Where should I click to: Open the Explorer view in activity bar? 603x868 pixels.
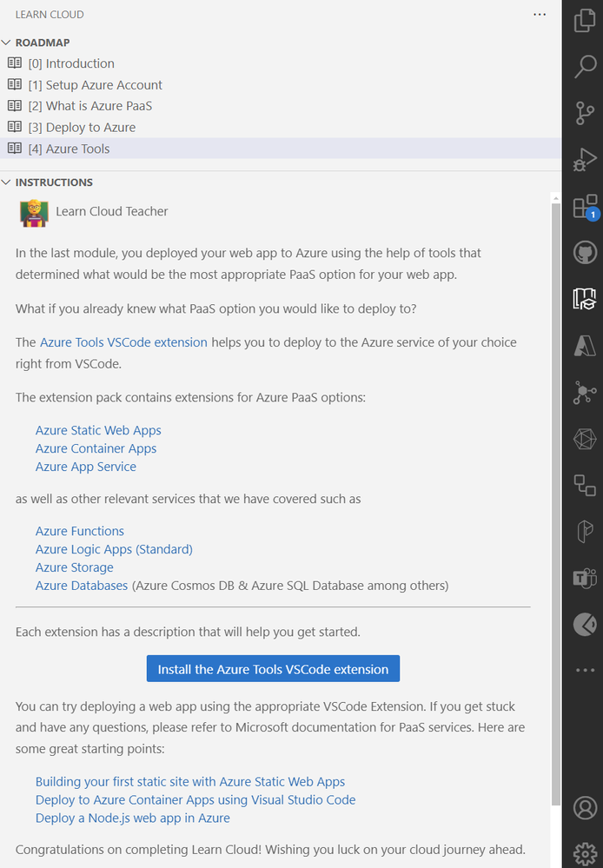click(x=585, y=21)
